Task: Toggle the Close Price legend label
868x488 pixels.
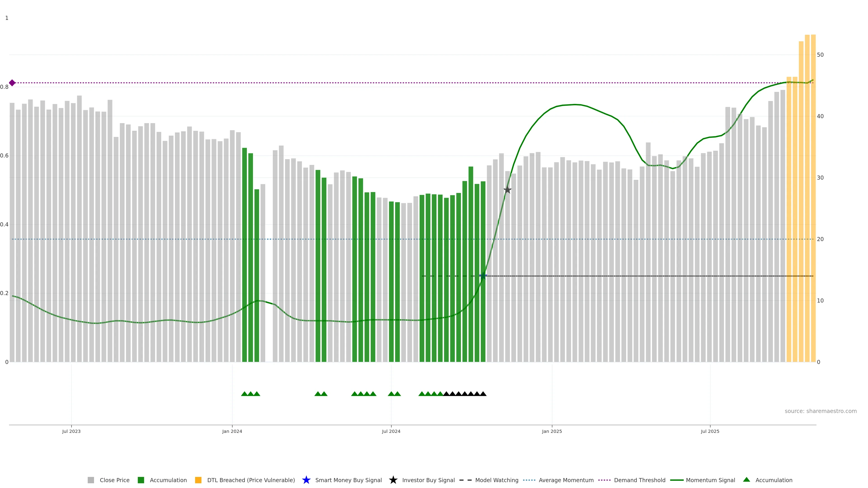Action: point(115,480)
